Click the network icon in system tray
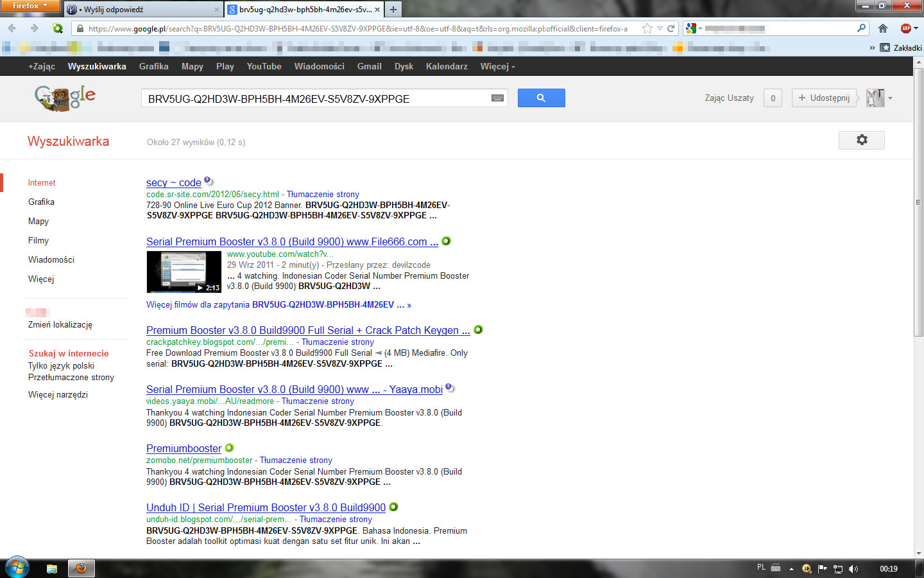924x578 pixels. [x=838, y=568]
